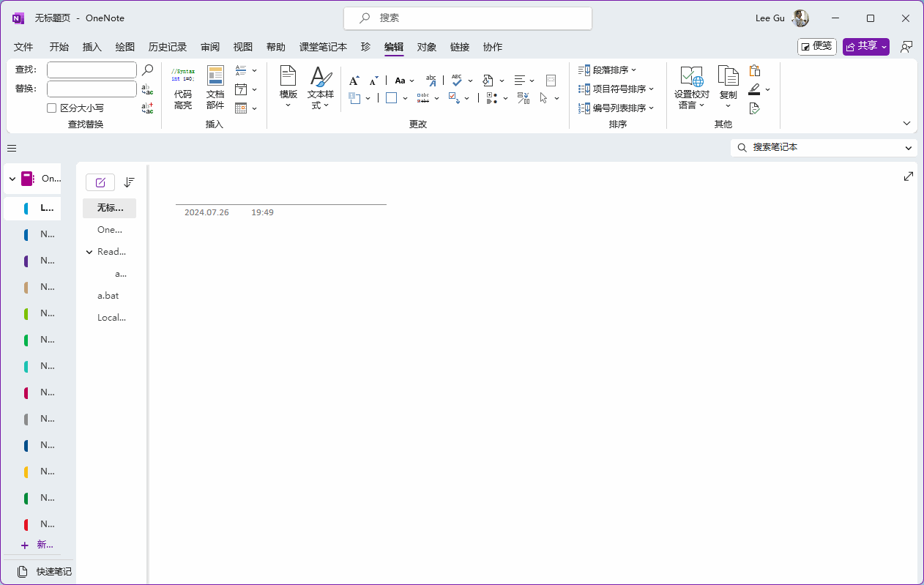Click the title bar 搜索 search box

pyautogui.click(x=468, y=18)
